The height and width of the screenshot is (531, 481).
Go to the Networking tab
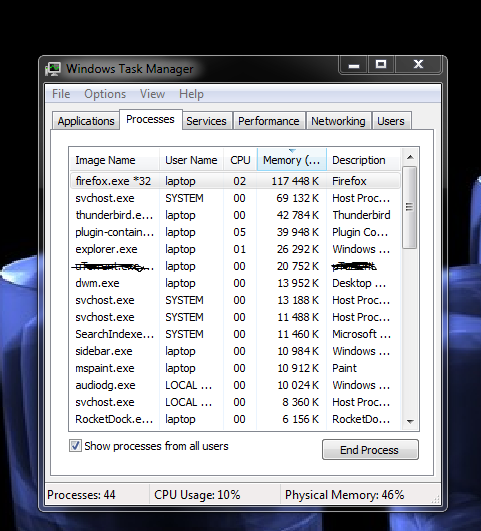pos(338,121)
